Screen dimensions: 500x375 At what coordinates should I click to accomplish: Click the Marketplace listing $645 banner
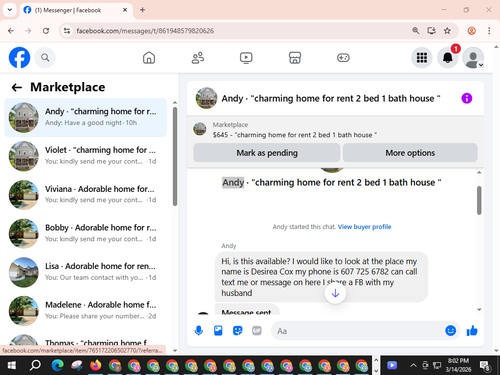(335, 130)
